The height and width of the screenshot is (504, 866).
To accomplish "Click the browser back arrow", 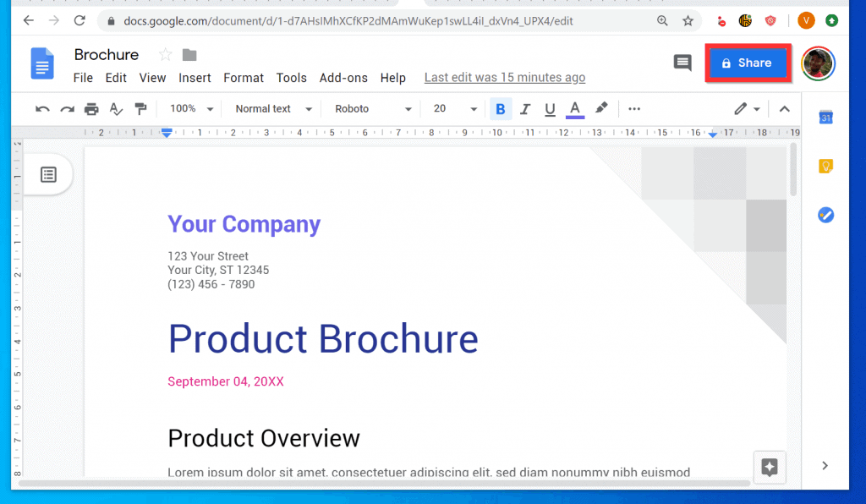I will click(x=29, y=21).
